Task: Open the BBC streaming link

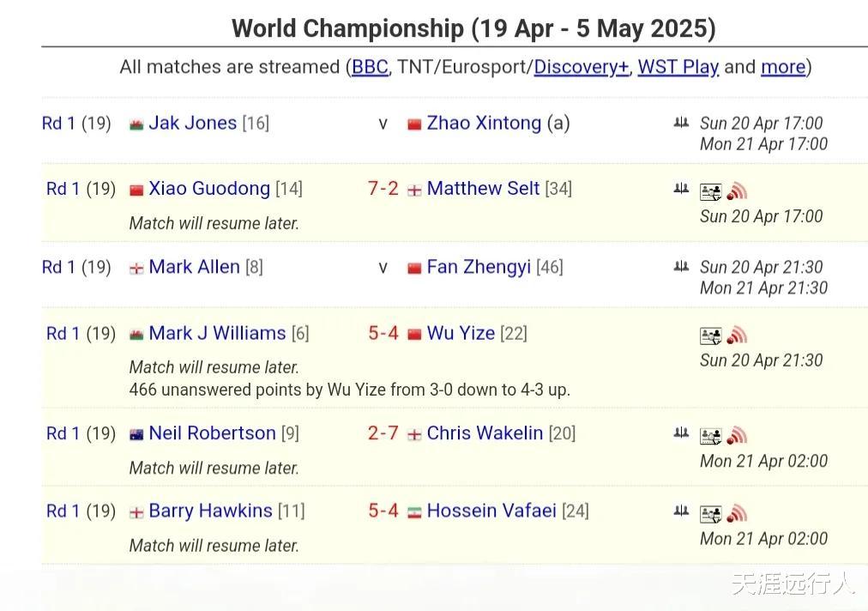Action: point(370,67)
